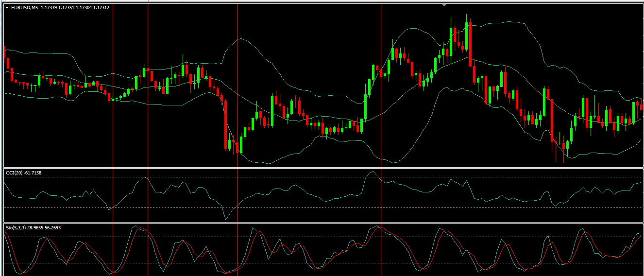Open the dropdown arrow beside EURUSD,M5
This screenshot has height=276, width=644.
click(7, 7)
